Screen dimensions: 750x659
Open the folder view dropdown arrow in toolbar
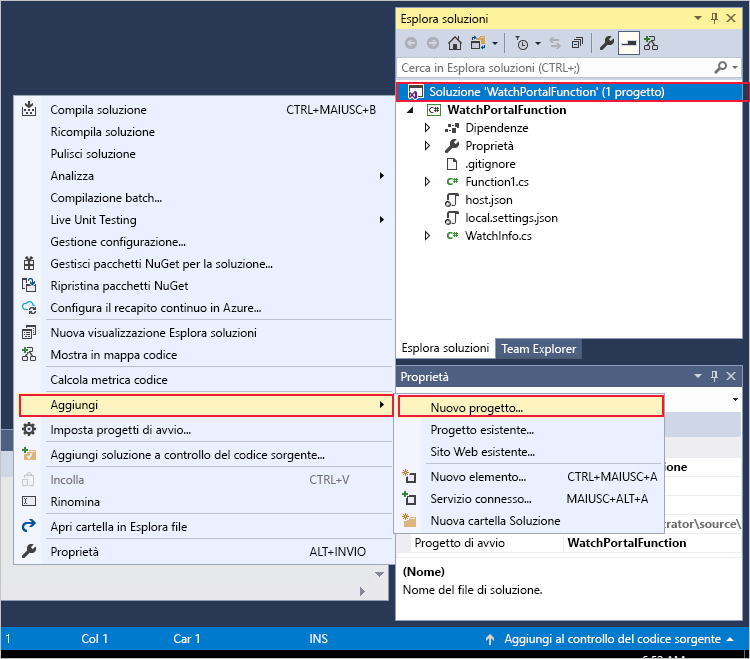495,44
